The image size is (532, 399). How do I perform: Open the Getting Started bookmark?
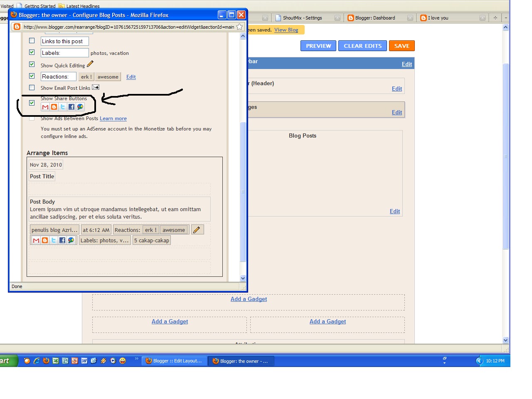coord(36,6)
